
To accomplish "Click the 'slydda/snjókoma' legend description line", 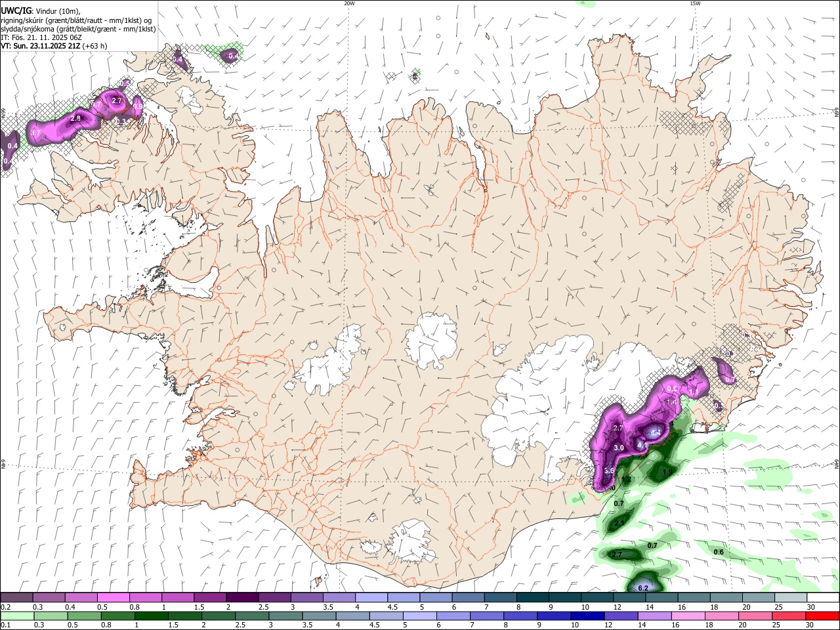I will coord(78,29).
